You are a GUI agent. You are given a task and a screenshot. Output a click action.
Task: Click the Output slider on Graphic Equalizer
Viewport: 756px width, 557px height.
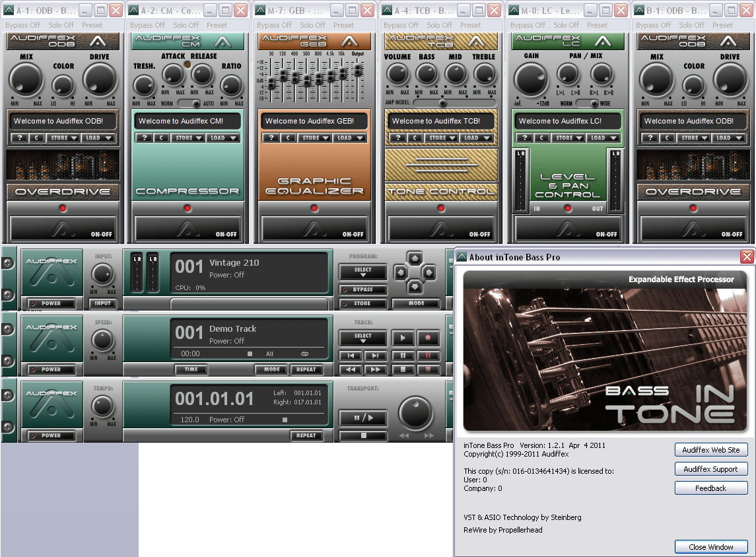click(358, 71)
